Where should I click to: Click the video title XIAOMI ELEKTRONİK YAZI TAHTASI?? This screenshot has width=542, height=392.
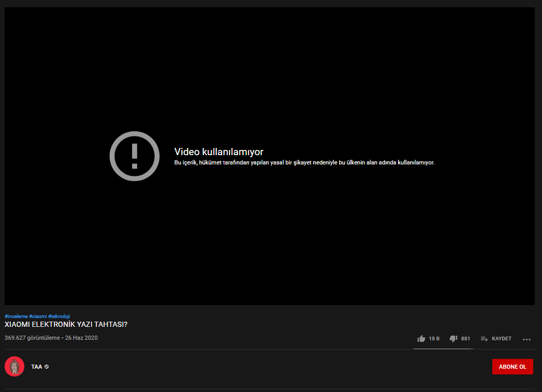click(66, 325)
